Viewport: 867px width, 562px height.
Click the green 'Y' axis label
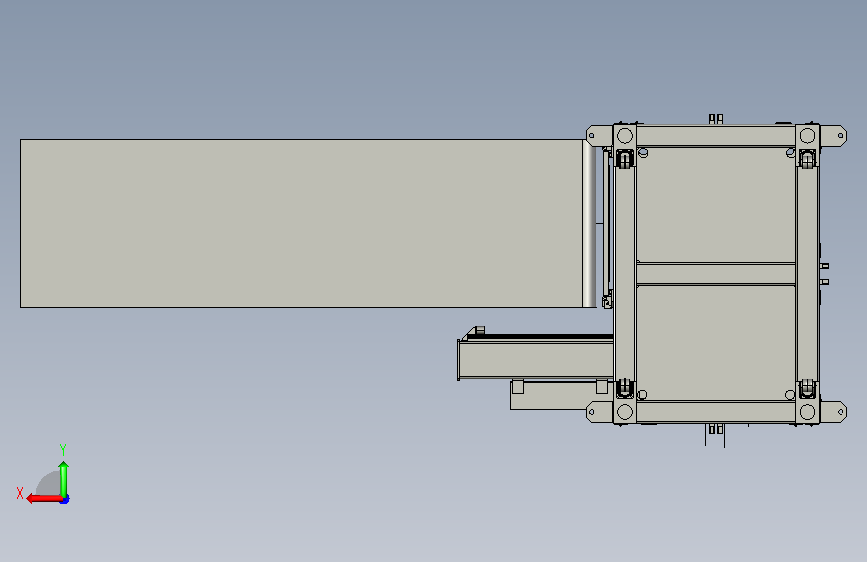point(63,449)
